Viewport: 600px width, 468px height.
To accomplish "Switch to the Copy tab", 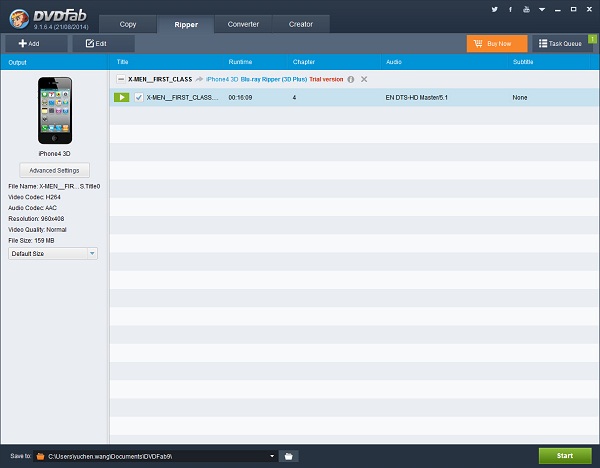I will click(x=128, y=24).
